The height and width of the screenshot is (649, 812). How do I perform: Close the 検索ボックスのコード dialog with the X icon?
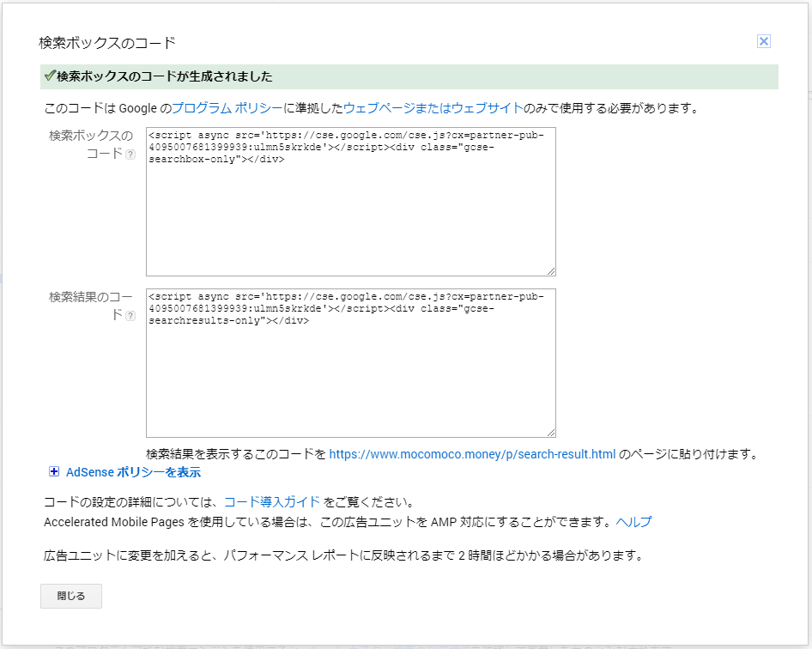(x=763, y=41)
